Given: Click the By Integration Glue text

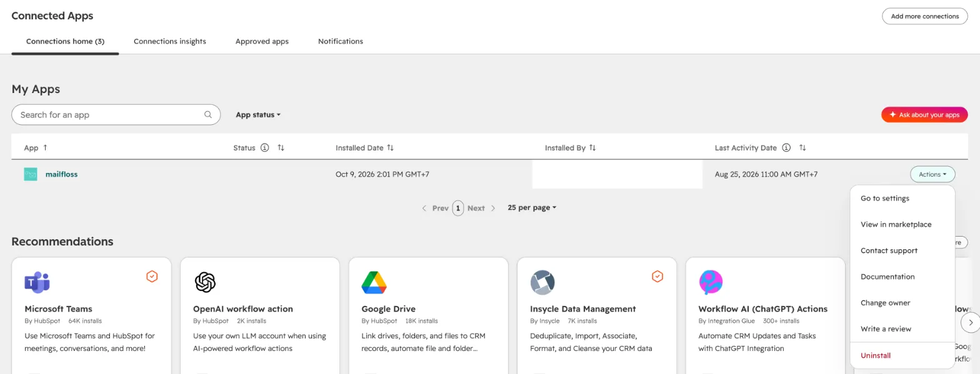Looking at the screenshot, I should point(727,321).
